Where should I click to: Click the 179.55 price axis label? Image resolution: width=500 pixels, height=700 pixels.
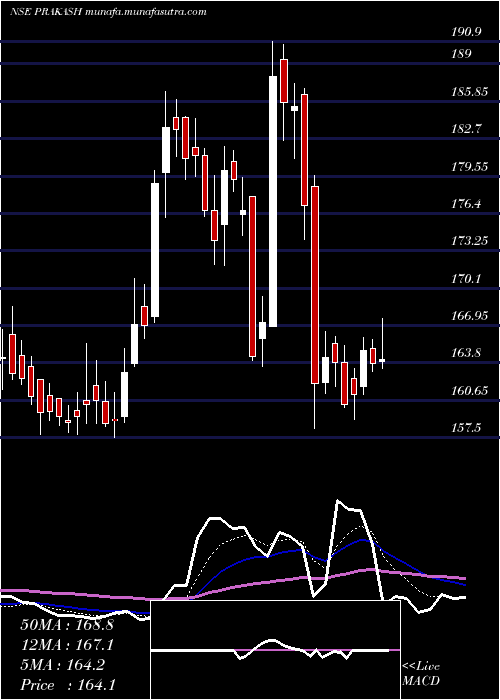coord(470,167)
